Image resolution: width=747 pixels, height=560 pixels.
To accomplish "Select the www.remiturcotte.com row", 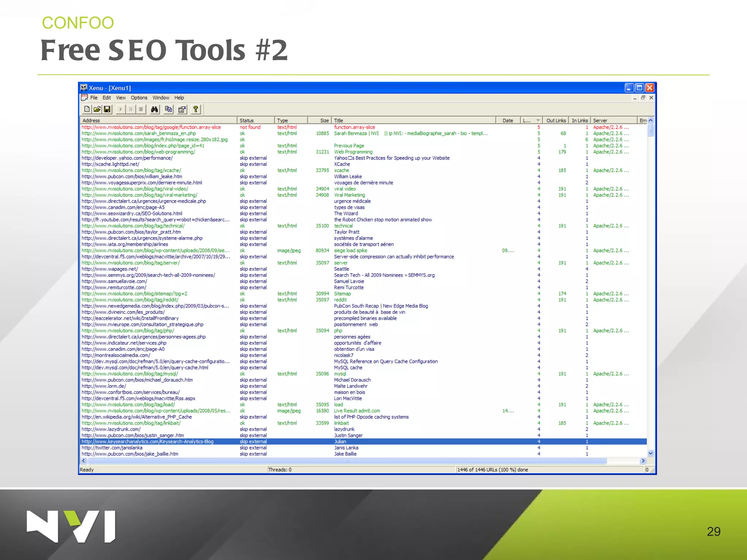I will tap(363, 287).
